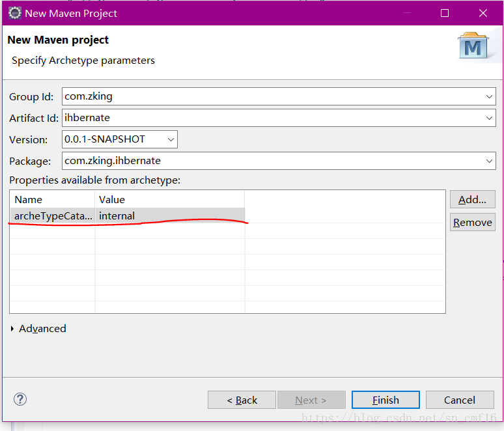Screen dimensions: 504x431
Task: Open the Artifact Id dropdown arrow
Action: (x=489, y=118)
